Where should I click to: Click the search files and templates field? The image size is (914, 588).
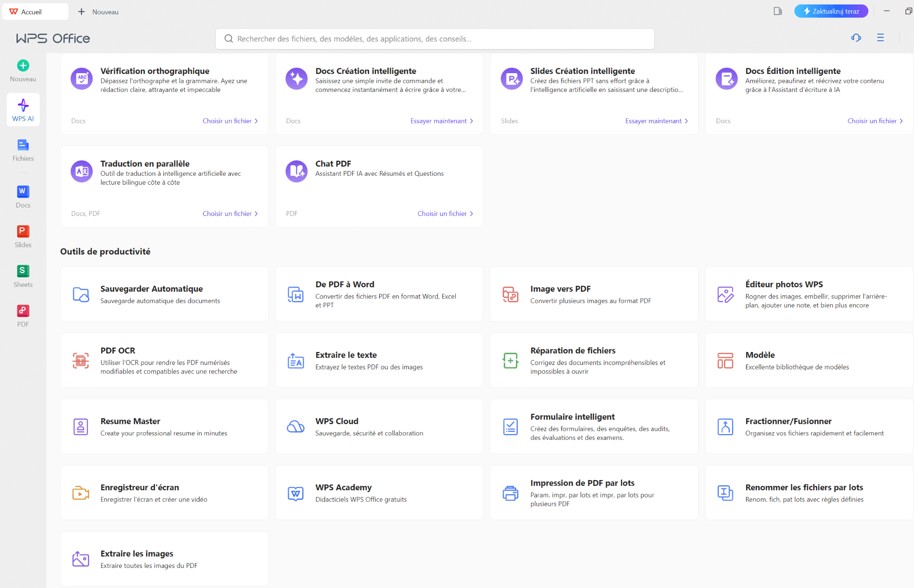point(435,39)
